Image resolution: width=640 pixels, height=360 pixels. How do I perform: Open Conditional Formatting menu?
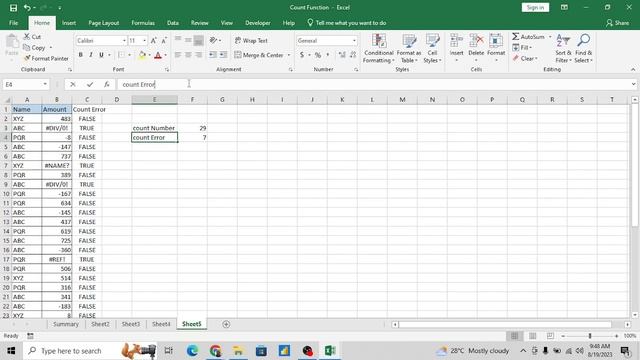tap(379, 49)
